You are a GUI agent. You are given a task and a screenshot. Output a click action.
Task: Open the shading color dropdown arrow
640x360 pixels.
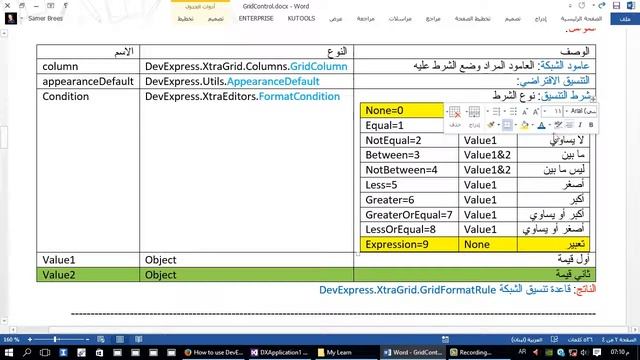(516, 125)
